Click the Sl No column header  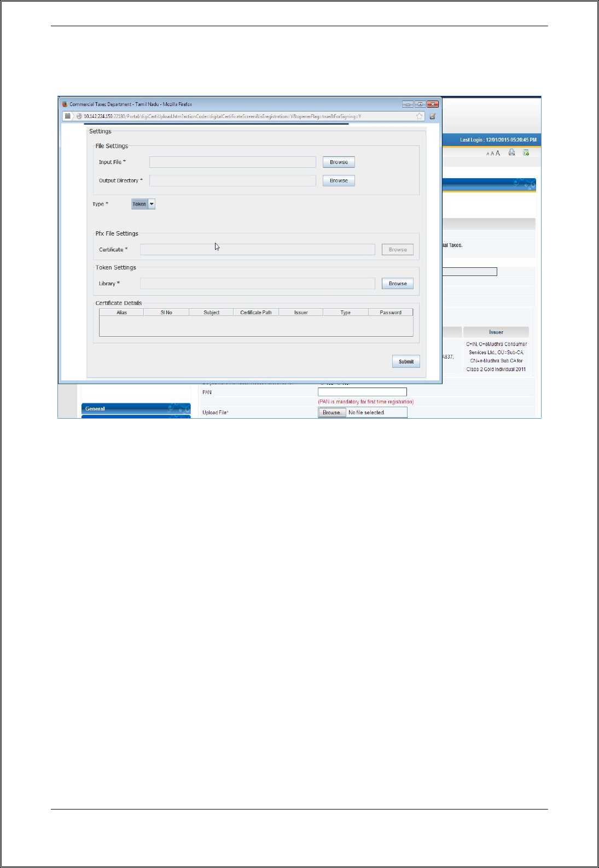click(166, 313)
